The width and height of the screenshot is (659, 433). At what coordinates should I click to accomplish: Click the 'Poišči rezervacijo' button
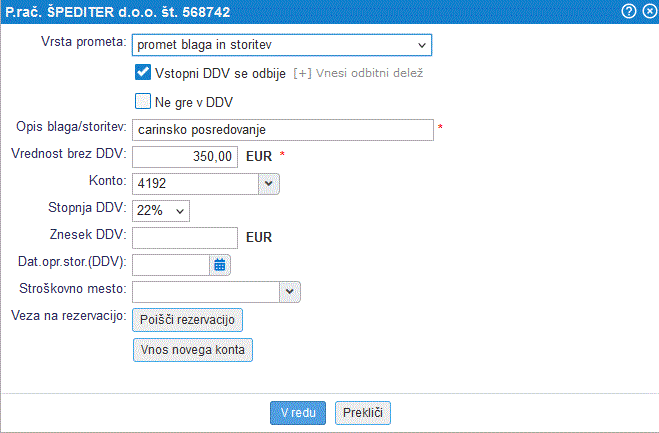pos(187,320)
